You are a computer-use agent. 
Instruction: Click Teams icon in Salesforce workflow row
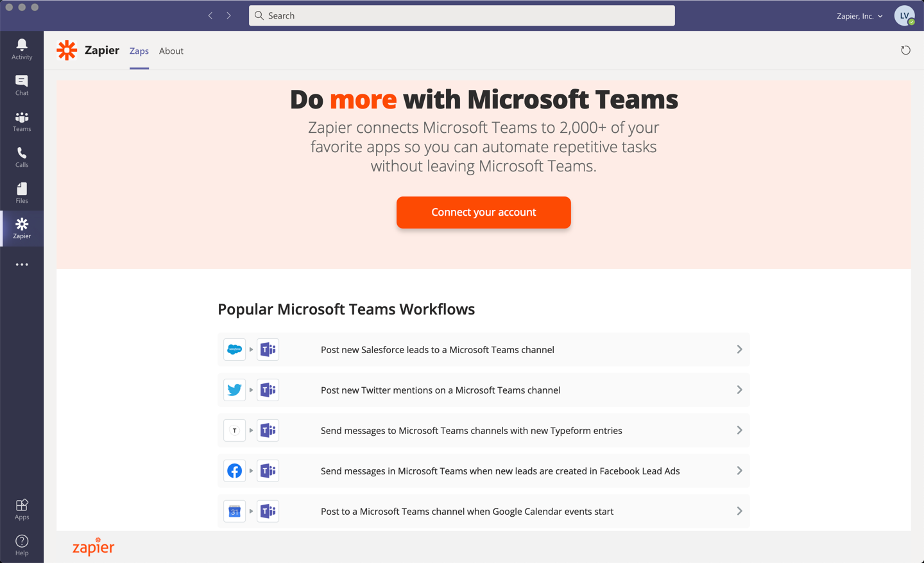(268, 350)
